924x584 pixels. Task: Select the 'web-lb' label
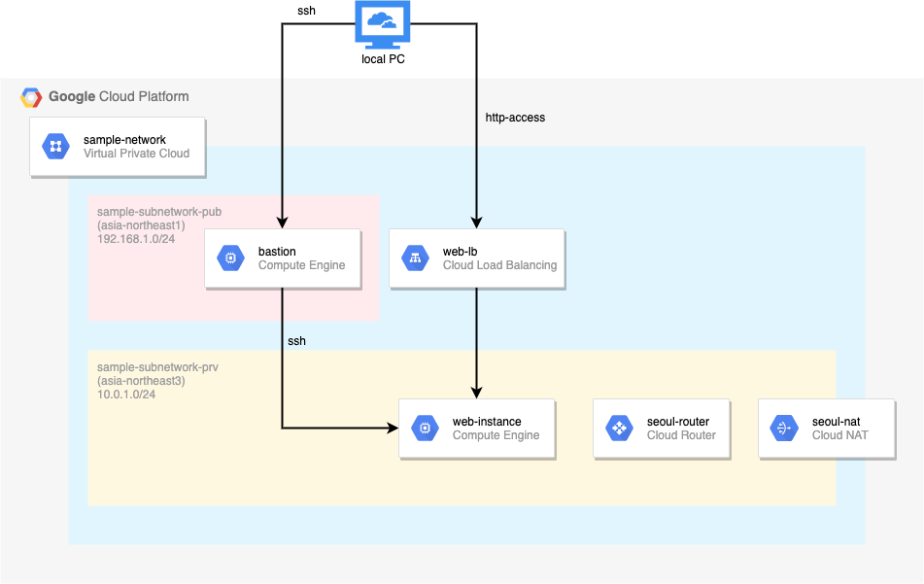pos(461,252)
